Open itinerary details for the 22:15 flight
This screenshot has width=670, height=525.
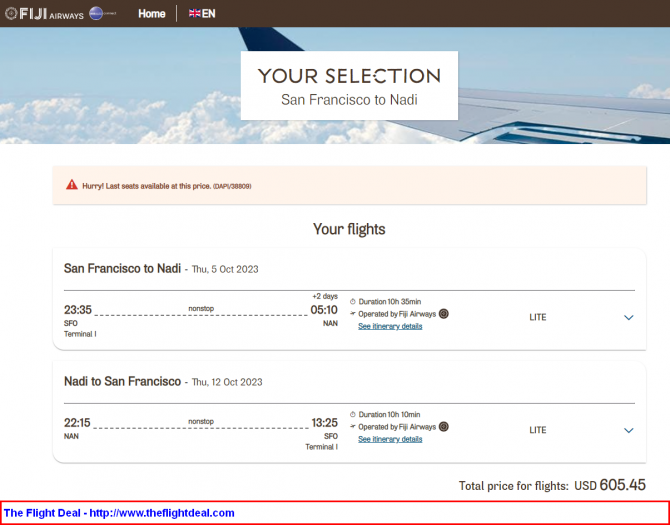click(x=390, y=439)
